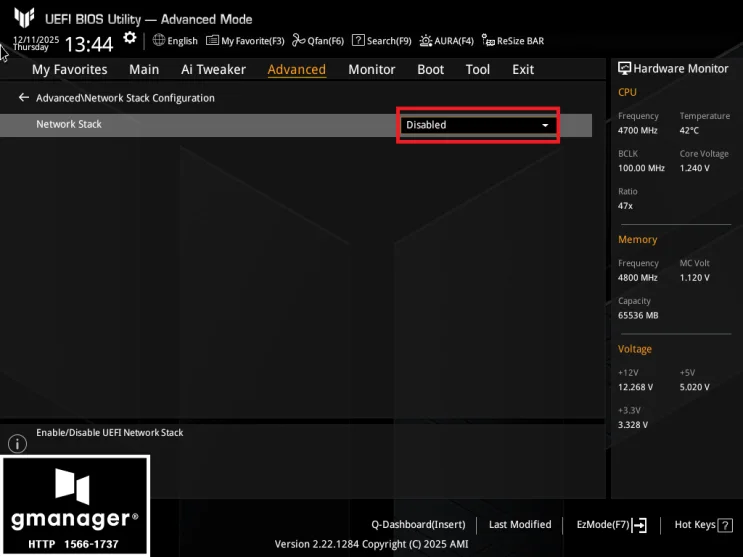Click the TUF logo in header
Screen dimensions: 743x557
[24, 18]
